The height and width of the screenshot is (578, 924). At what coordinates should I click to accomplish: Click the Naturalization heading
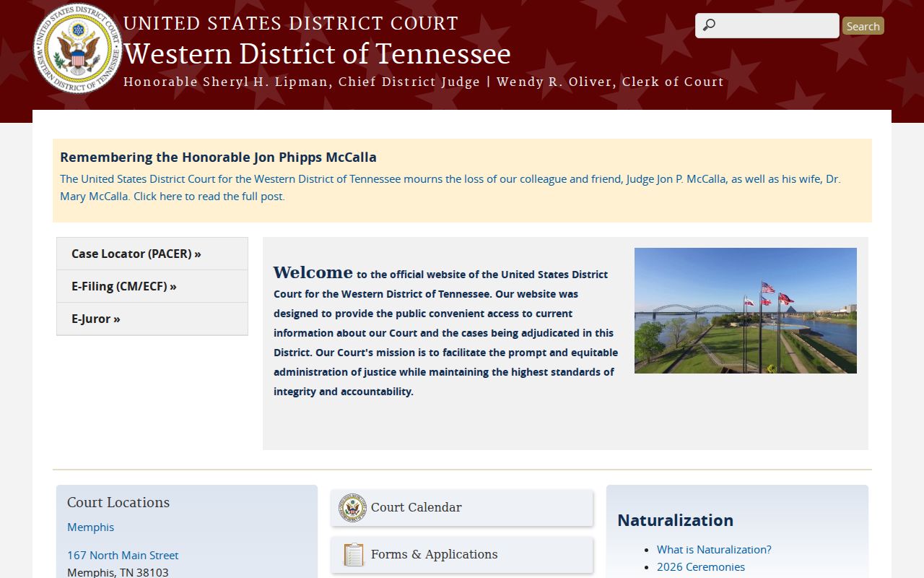[675, 520]
